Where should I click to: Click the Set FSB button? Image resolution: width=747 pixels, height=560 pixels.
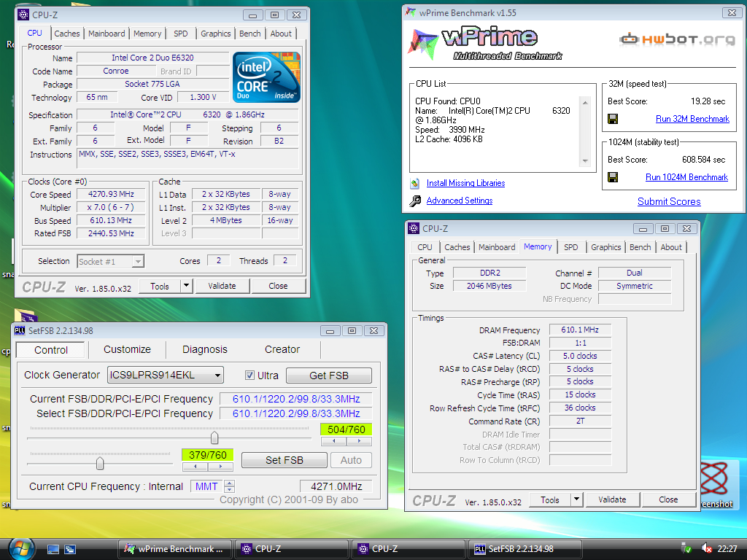285,461
